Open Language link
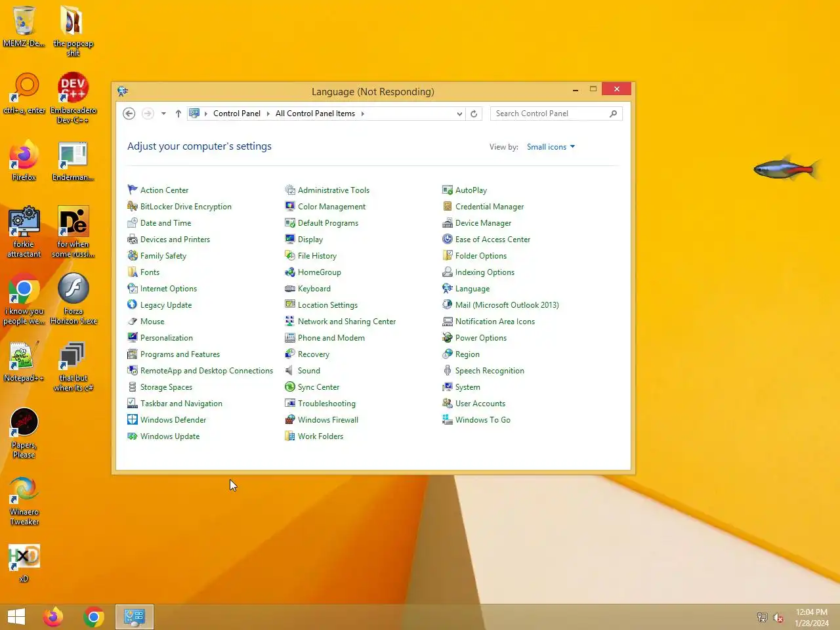Viewport: 840px width, 630px height. (472, 288)
